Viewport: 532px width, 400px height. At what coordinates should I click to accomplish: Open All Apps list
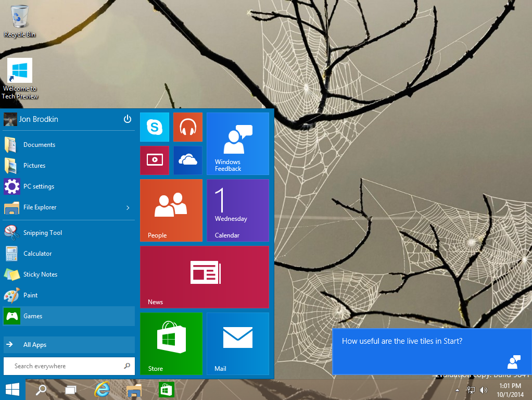(x=34, y=344)
